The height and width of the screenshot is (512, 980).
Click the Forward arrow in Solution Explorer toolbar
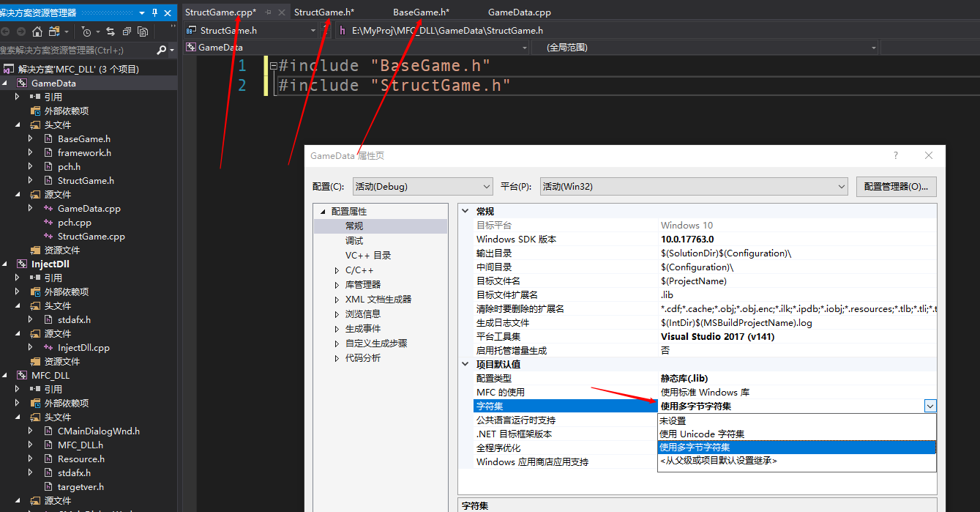(x=20, y=31)
